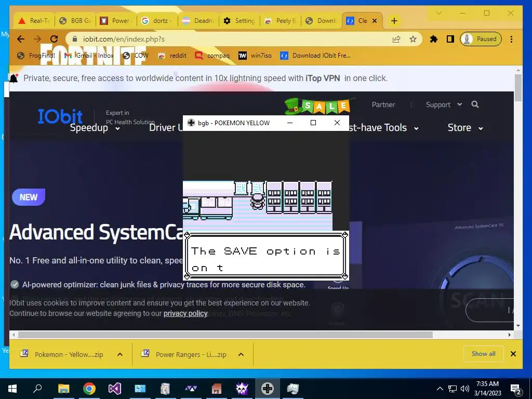Open the Windows Start menu
532x399 pixels.
[x=12, y=389]
